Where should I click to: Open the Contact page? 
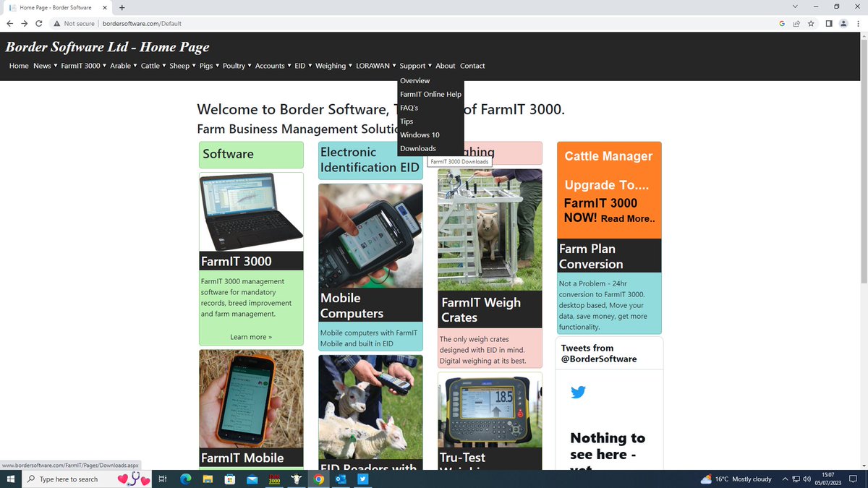tap(472, 66)
